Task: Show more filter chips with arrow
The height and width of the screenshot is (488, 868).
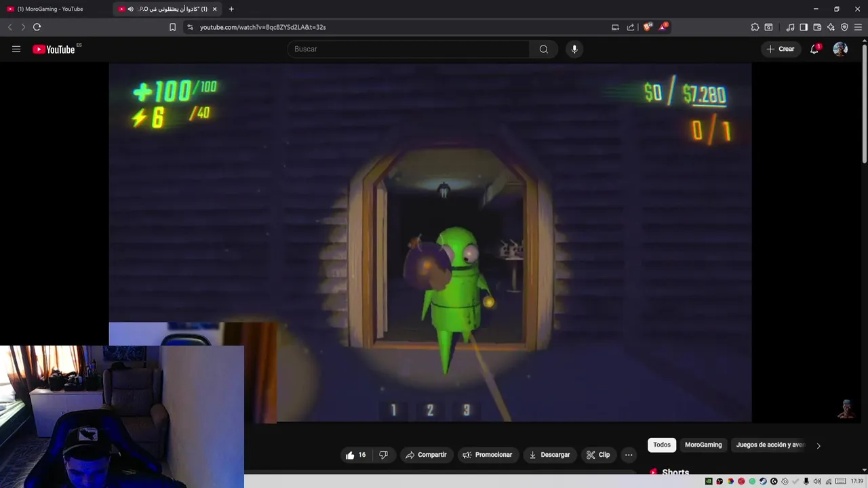Action: [818, 445]
